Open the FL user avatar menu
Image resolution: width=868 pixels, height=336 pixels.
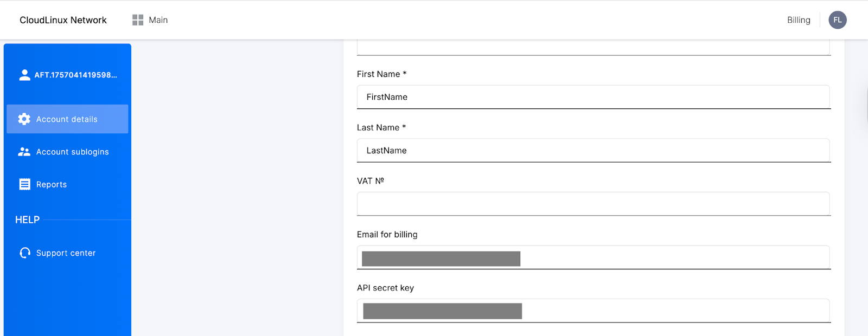(837, 20)
